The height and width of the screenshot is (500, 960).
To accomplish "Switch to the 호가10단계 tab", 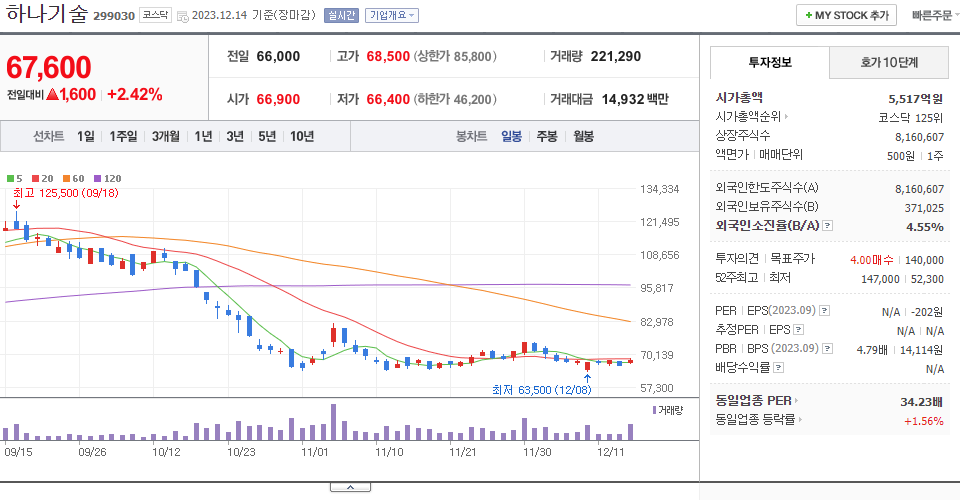I will (889, 62).
